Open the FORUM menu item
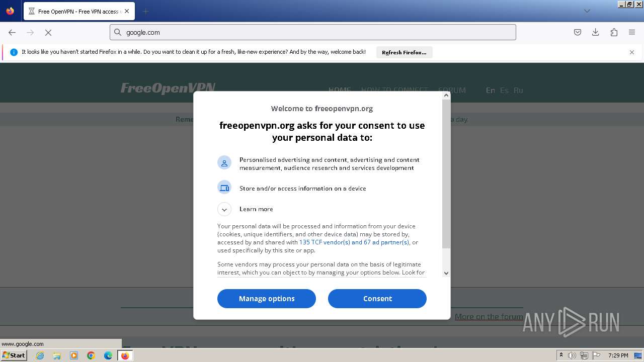This screenshot has width=644, height=362. (x=452, y=90)
